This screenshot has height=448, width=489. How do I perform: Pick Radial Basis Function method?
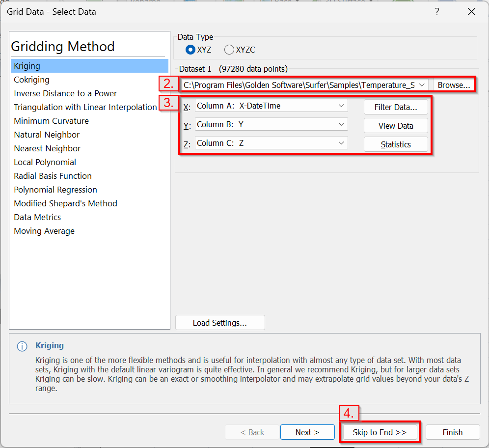53,176
